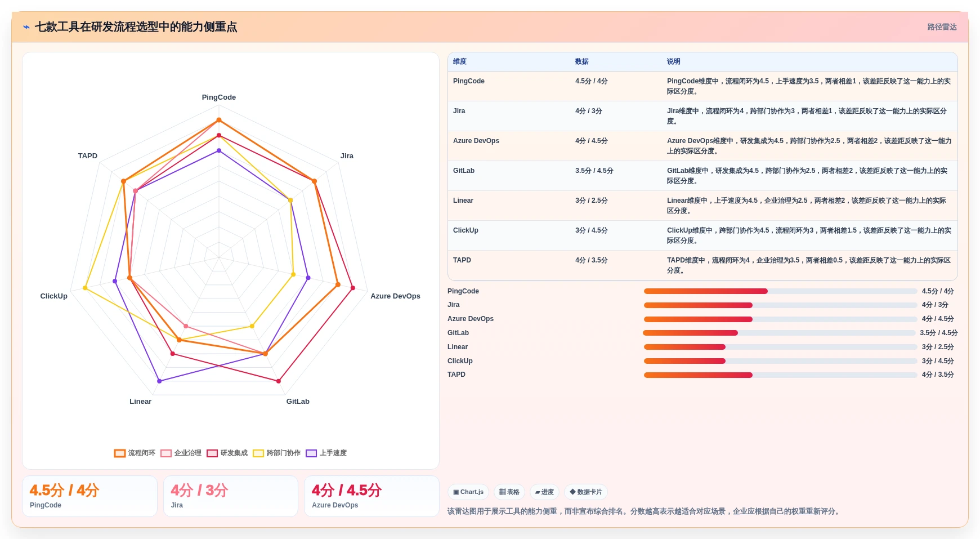Click the 3分 / 2.5分 value in Linear table row

[x=591, y=201]
